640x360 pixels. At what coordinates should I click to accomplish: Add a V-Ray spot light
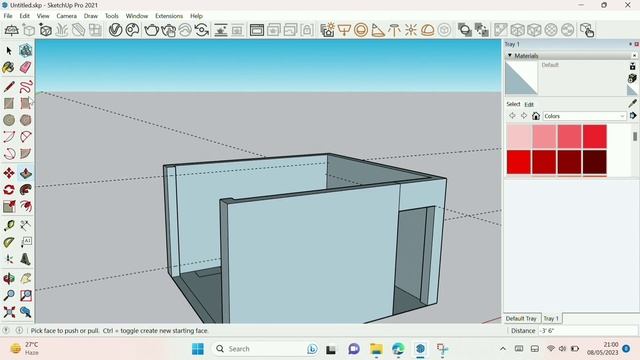(x=378, y=30)
